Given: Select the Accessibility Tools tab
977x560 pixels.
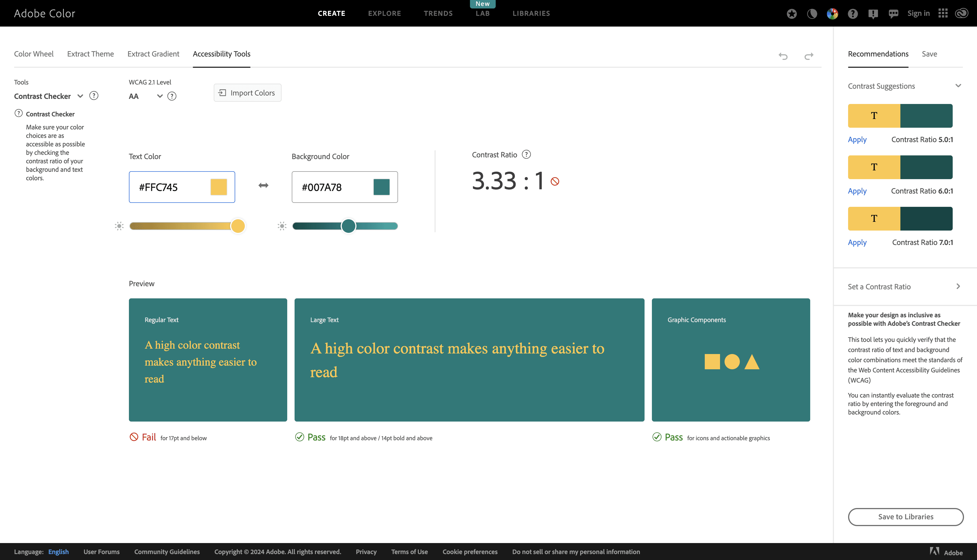Looking at the screenshot, I should (222, 54).
